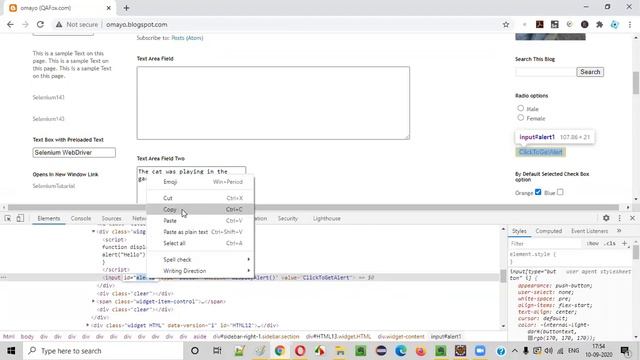Switch to the Security tab
Image resolution: width=640 pixels, height=360 pixels.
click(288, 218)
